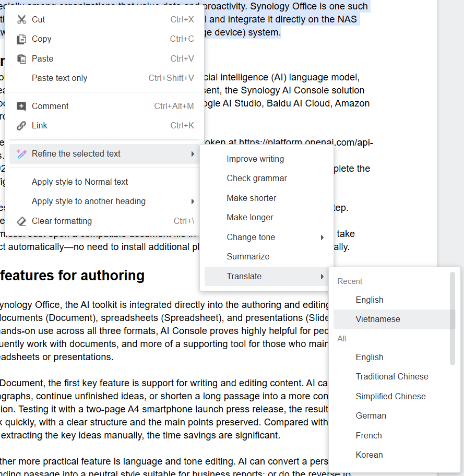Click the Cut scissors icon
This screenshot has height=476, width=464.
(21, 19)
